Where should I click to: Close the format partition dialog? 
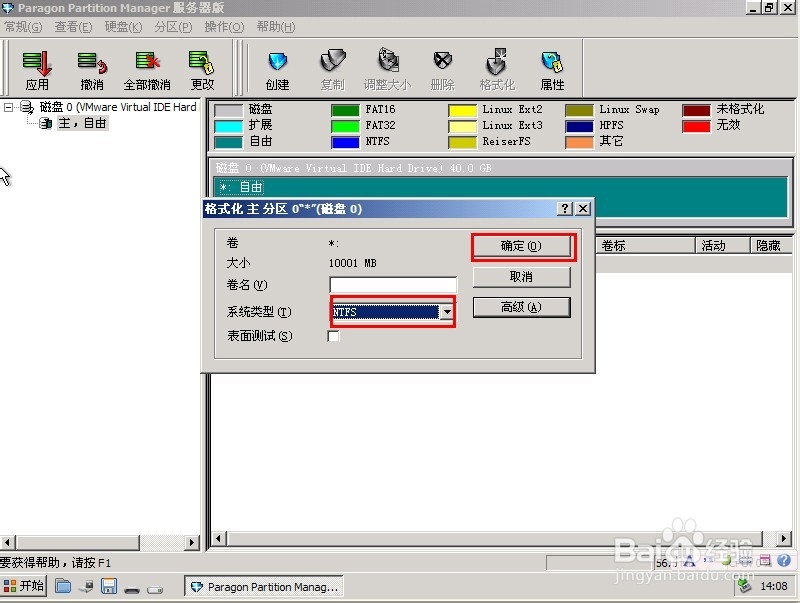pos(583,208)
